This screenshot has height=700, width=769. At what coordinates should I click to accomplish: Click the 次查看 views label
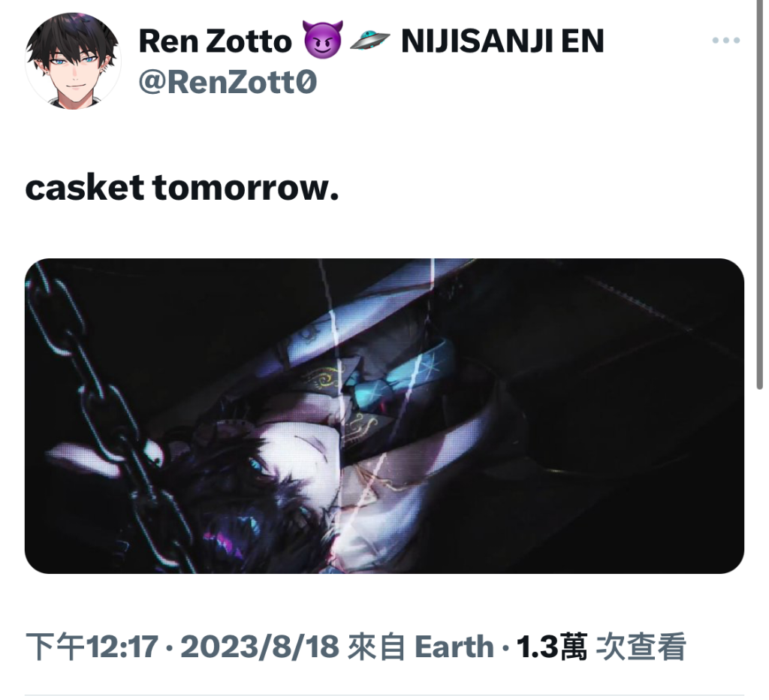coord(641,647)
